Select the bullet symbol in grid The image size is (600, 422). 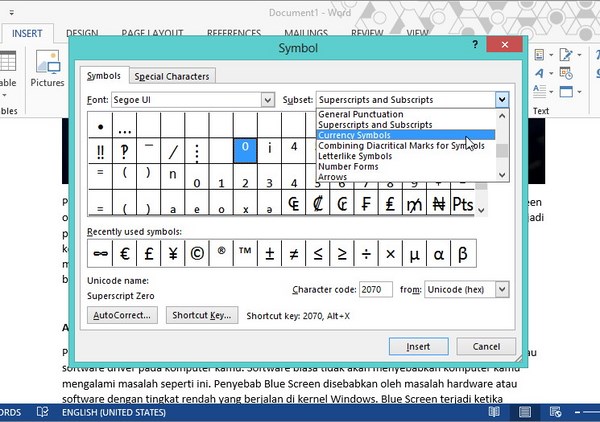(100, 125)
